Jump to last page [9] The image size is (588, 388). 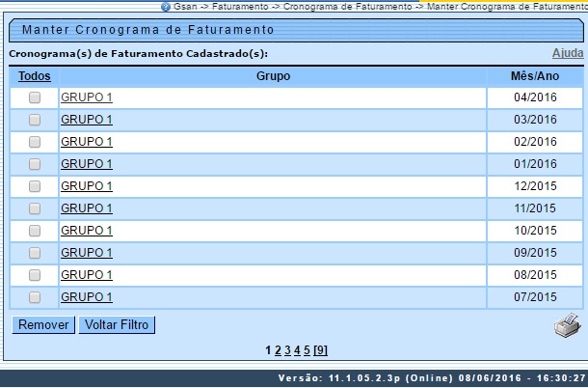point(321,350)
